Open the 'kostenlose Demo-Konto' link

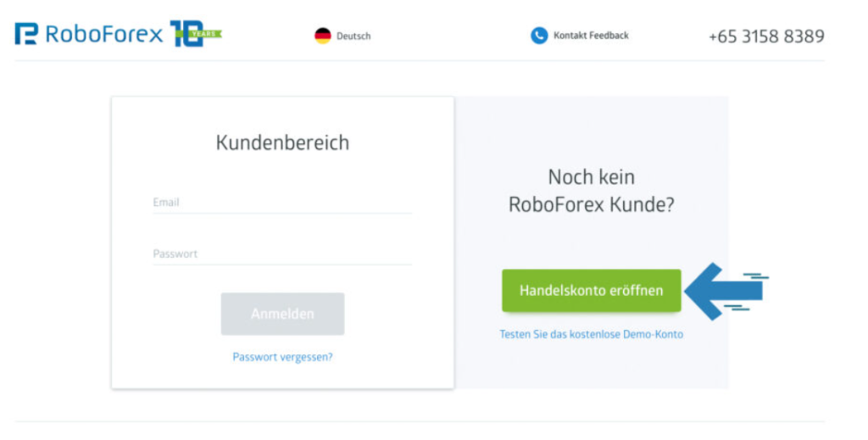point(591,334)
